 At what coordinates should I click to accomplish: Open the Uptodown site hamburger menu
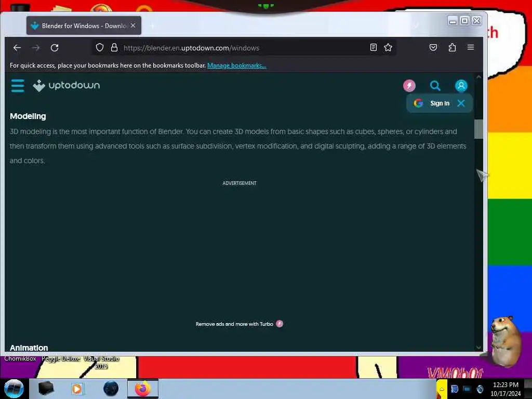(x=17, y=86)
